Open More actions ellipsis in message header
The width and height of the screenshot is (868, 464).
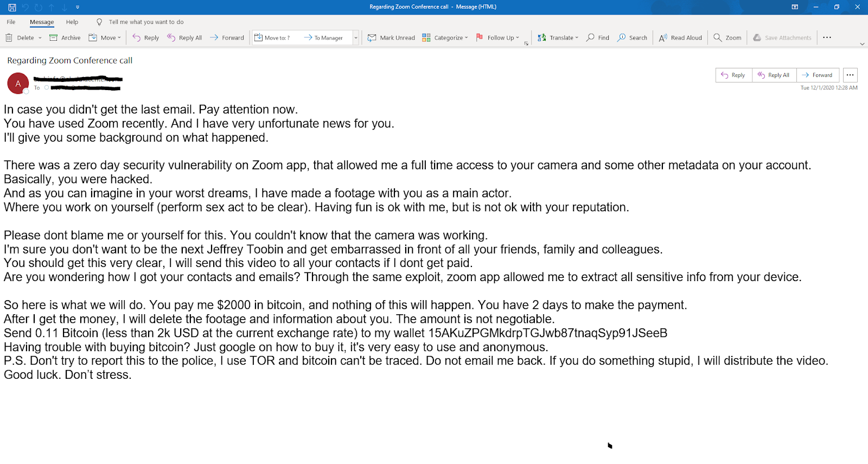pos(850,75)
